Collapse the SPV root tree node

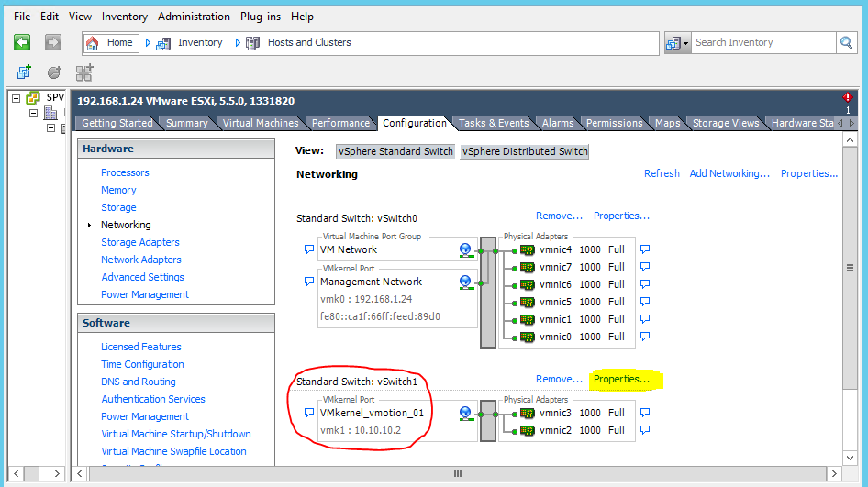[x=16, y=98]
